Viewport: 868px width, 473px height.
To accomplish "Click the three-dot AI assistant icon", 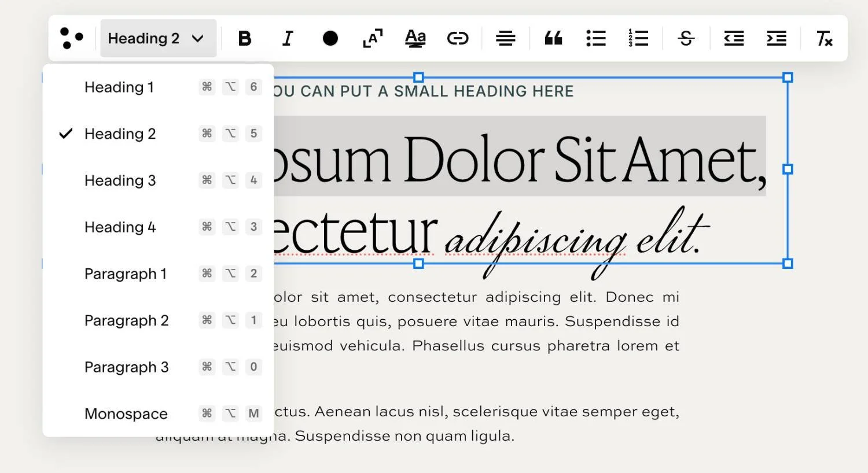I will tap(72, 38).
